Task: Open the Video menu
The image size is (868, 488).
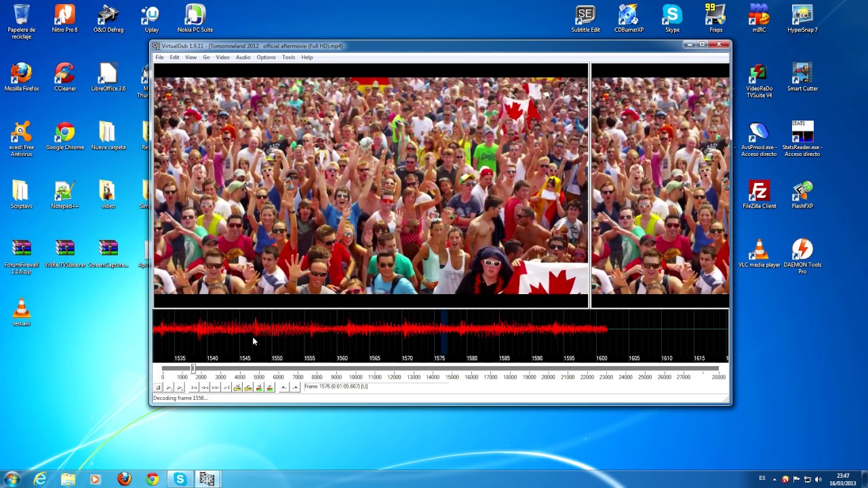Action: coord(222,58)
